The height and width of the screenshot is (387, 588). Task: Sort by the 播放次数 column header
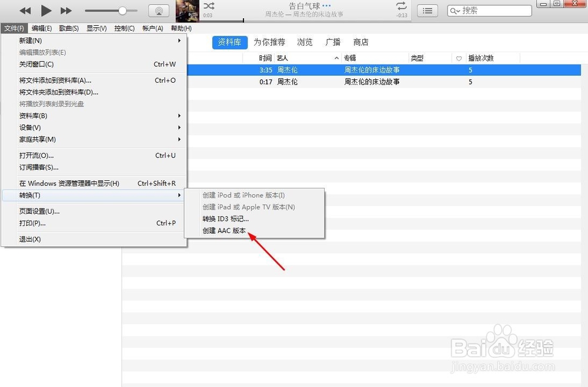493,58
